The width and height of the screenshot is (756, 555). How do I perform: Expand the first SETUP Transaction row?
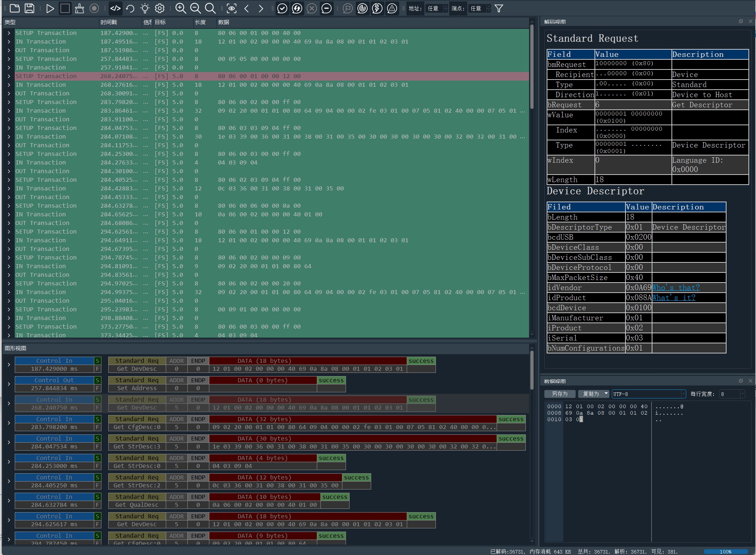(8, 32)
